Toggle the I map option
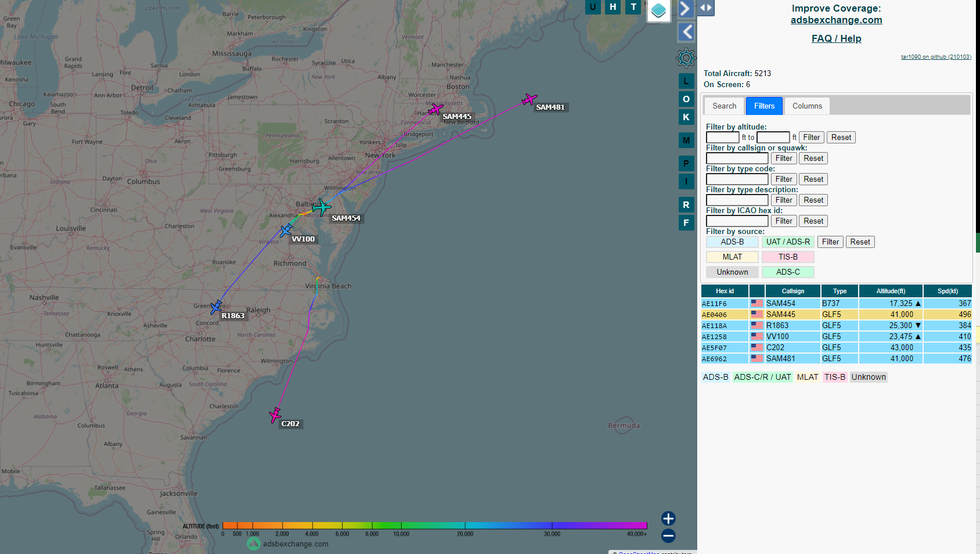The height and width of the screenshot is (554, 980). 686,182
